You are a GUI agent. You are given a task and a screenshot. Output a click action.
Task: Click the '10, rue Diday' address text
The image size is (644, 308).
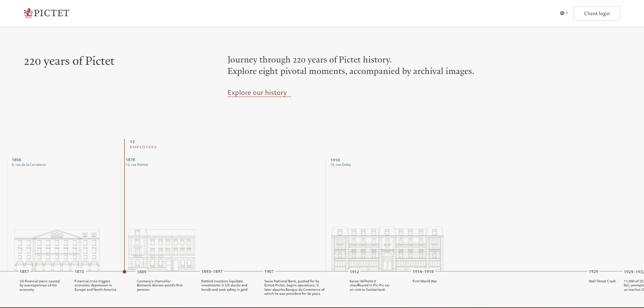click(x=341, y=165)
